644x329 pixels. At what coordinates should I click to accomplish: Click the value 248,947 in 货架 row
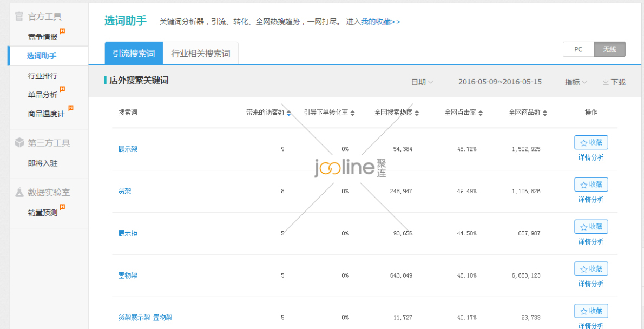(x=401, y=191)
